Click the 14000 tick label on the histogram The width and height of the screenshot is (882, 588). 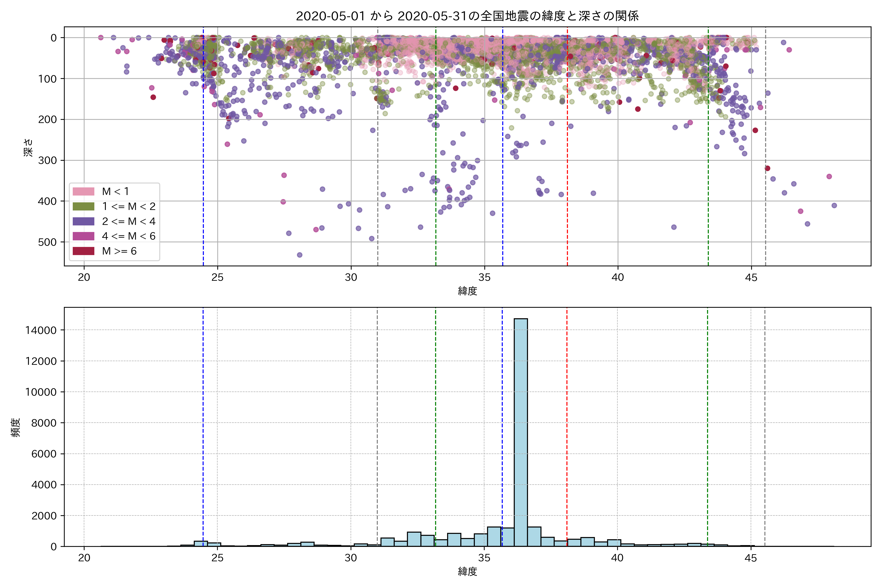[41, 330]
